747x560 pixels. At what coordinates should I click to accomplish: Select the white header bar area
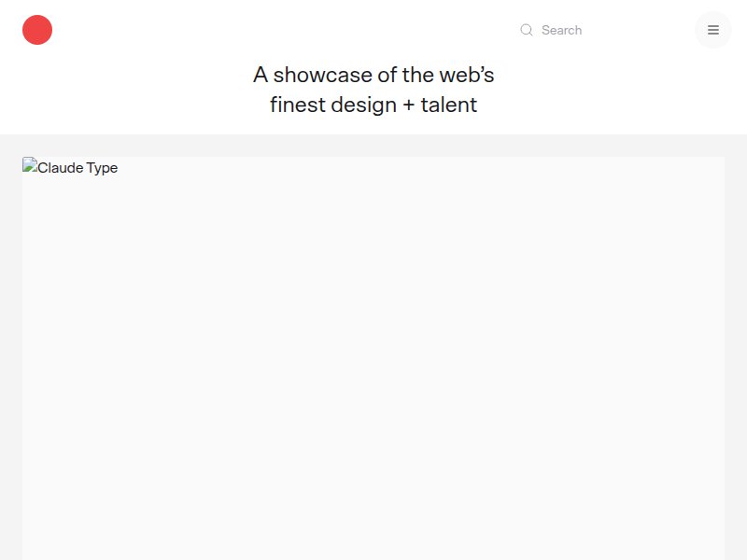pyautogui.click(x=280, y=28)
